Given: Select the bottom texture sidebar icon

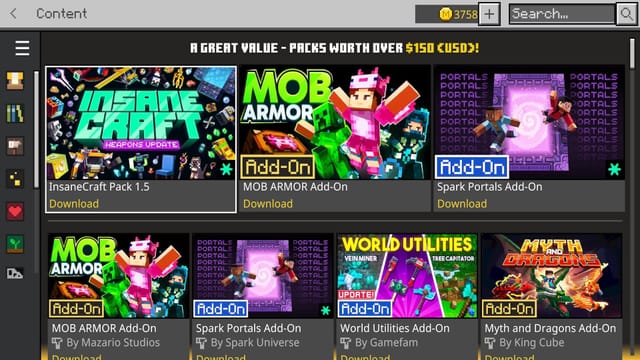Looking at the screenshot, I should [x=15, y=273].
